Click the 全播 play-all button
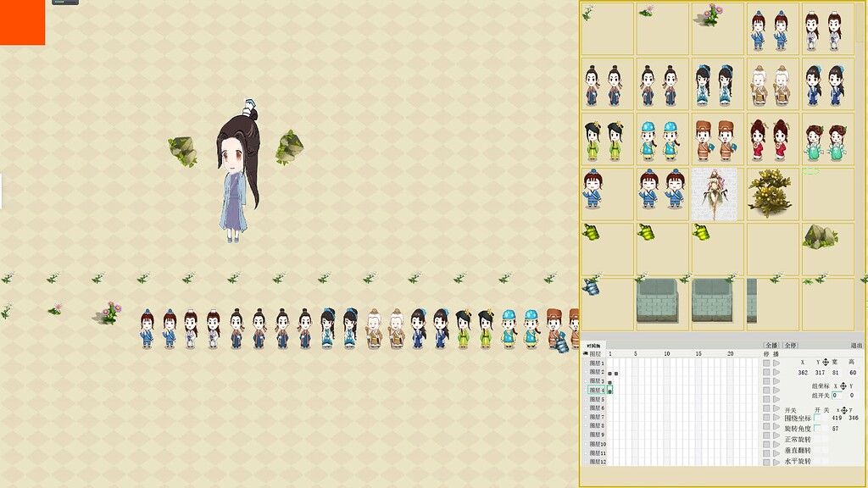The image size is (868, 488). (771, 346)
